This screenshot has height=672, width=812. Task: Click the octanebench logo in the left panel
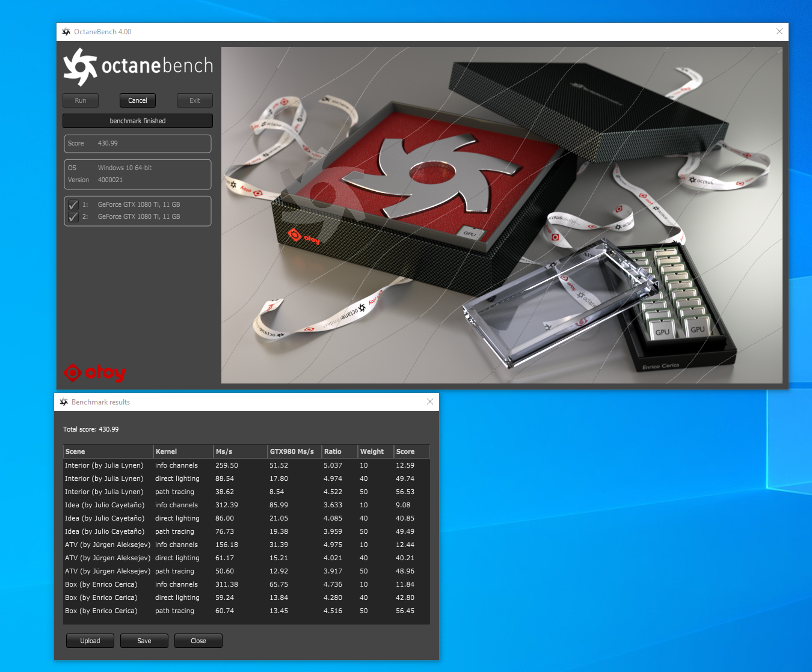pyautogui.click(x=138, y=67)
